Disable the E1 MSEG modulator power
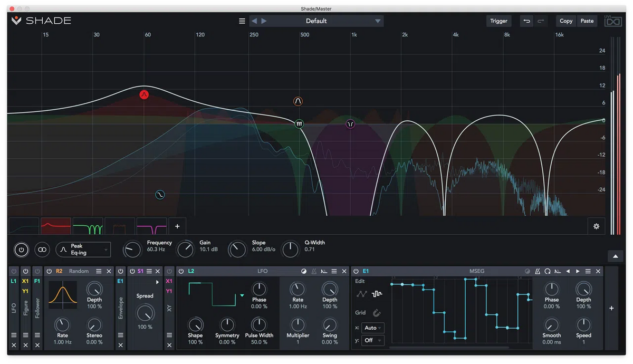The width and height of the screenshot is (633, 364). [x=356, y=271]
